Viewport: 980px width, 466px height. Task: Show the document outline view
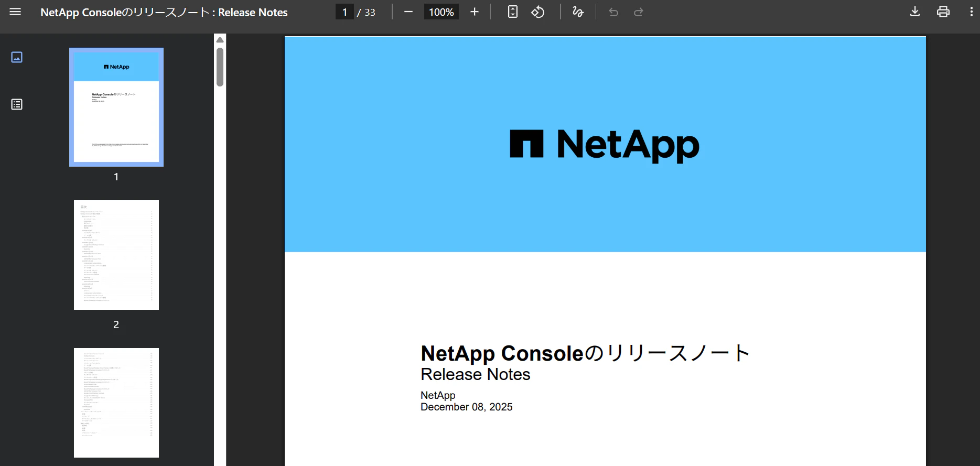coord(17,104)
